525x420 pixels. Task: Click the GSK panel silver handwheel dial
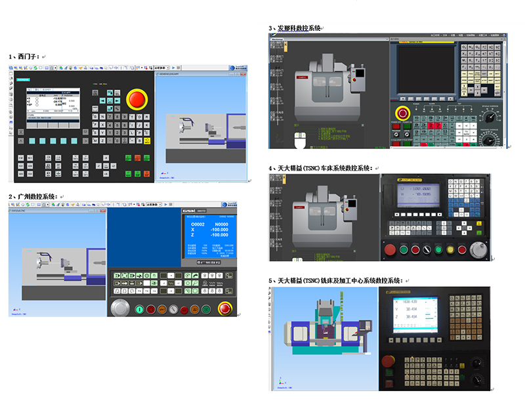tap(120, 307)
